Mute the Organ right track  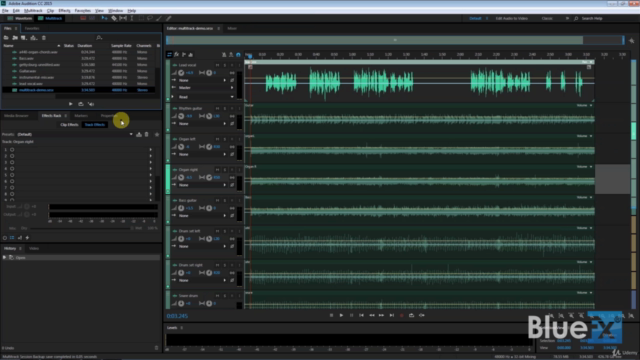[x=218, y=170]
